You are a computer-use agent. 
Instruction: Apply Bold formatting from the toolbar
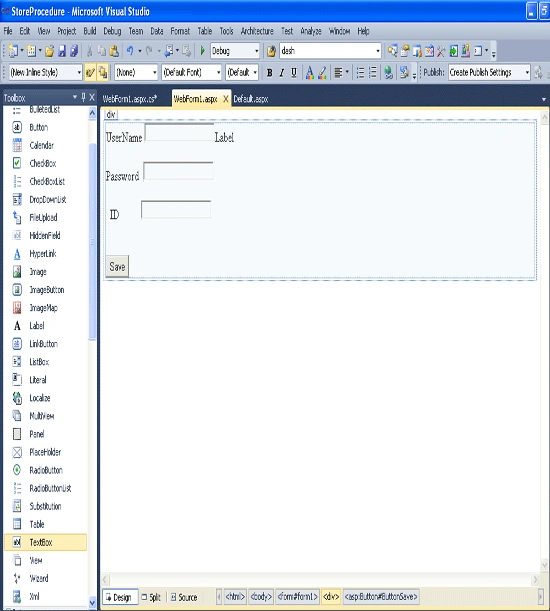[x=269, y=73]
